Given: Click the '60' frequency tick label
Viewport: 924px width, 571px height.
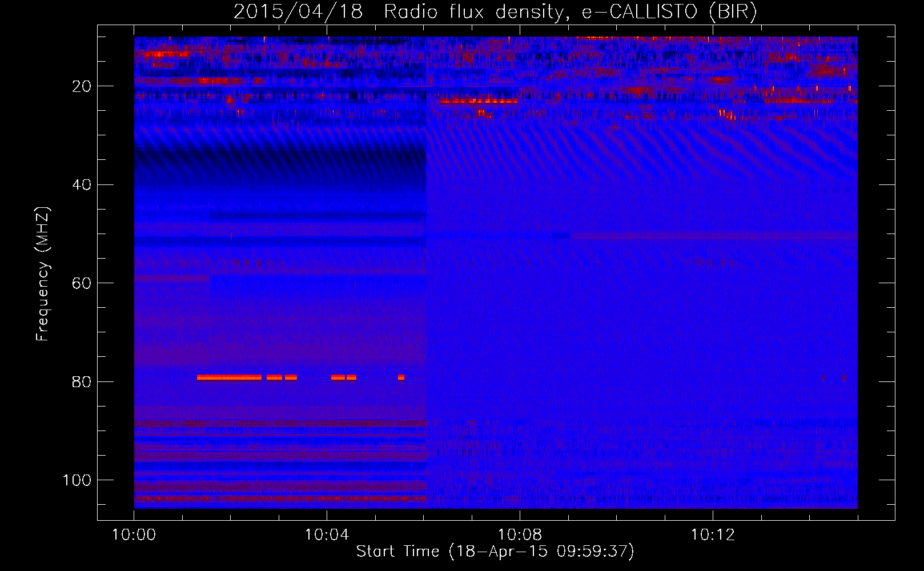Looking at the screenshot, I should [82, 283].
